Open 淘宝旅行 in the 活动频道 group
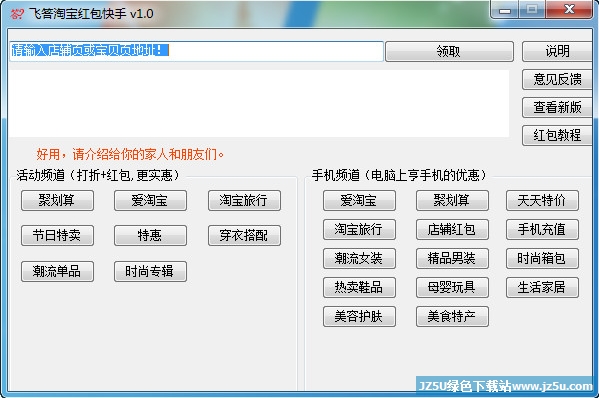 click(x=244, y=201)
